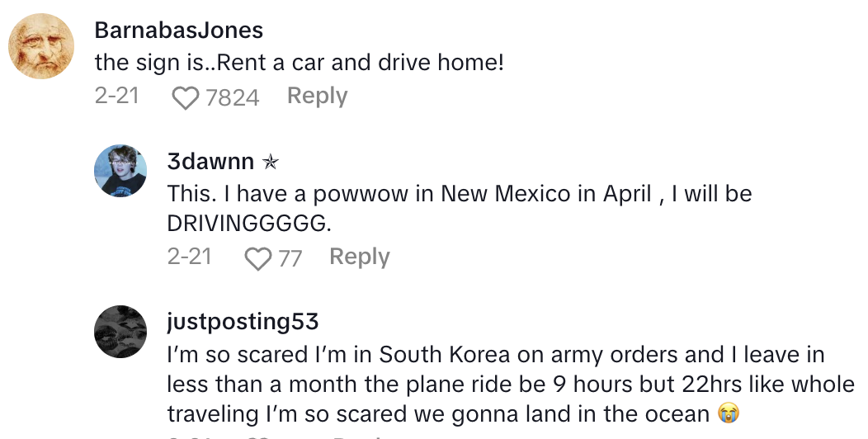Open 3dawnn's profile photo

120,172
